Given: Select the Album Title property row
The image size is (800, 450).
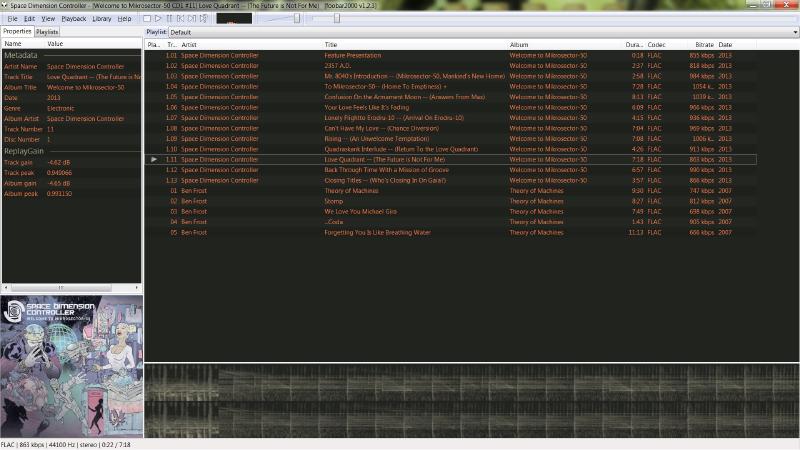Looking at the screenshot, I should click(71, 87).
